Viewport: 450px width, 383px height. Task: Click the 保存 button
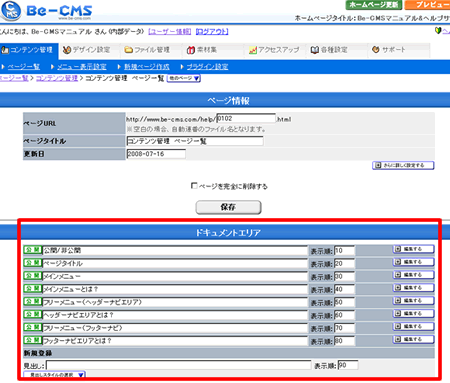point(228,207)
